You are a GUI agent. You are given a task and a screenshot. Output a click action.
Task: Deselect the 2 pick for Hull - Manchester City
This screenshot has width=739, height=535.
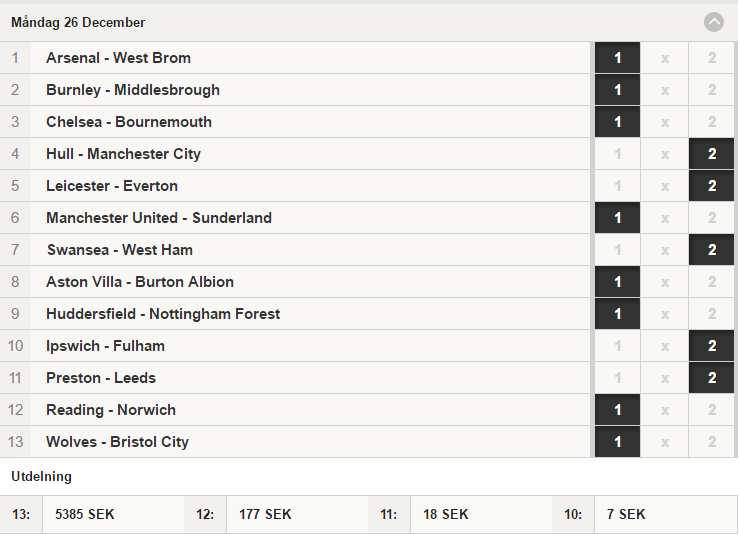pyautogui.click(x=712, y=154)
